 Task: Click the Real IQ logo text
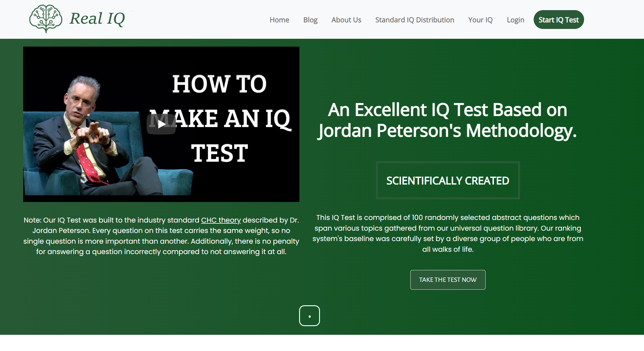pos(97,19)
